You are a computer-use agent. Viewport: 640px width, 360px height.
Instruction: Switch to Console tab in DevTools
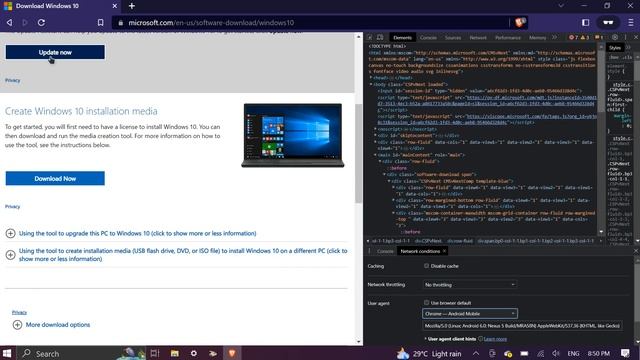(x=428, y=38)
